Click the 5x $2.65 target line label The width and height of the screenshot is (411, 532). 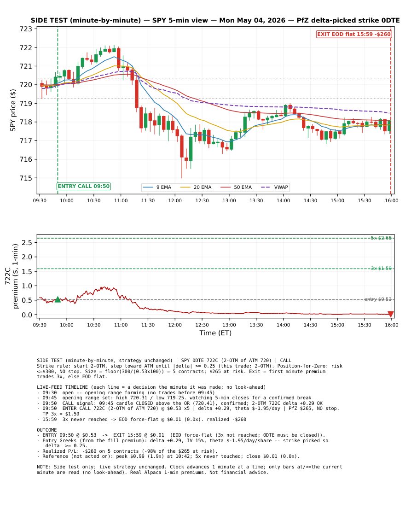pyautogui.click(x=381, y=238)
